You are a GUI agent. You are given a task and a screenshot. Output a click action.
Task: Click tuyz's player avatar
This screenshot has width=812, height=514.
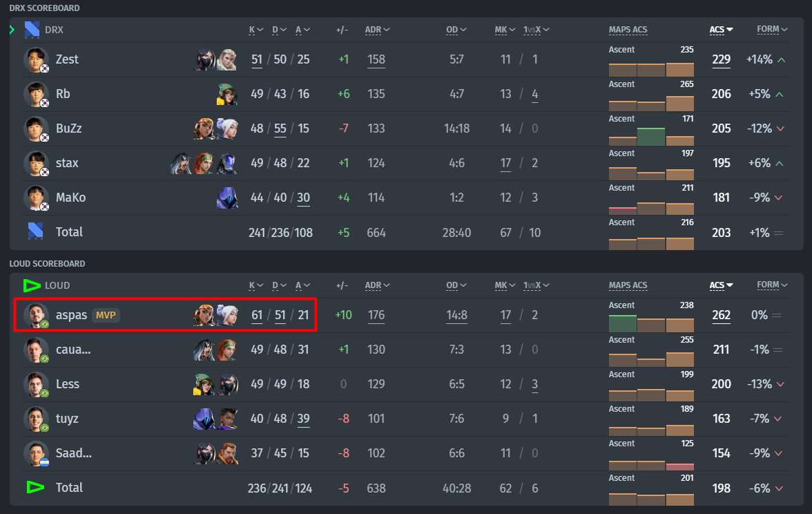pos(36,419)
